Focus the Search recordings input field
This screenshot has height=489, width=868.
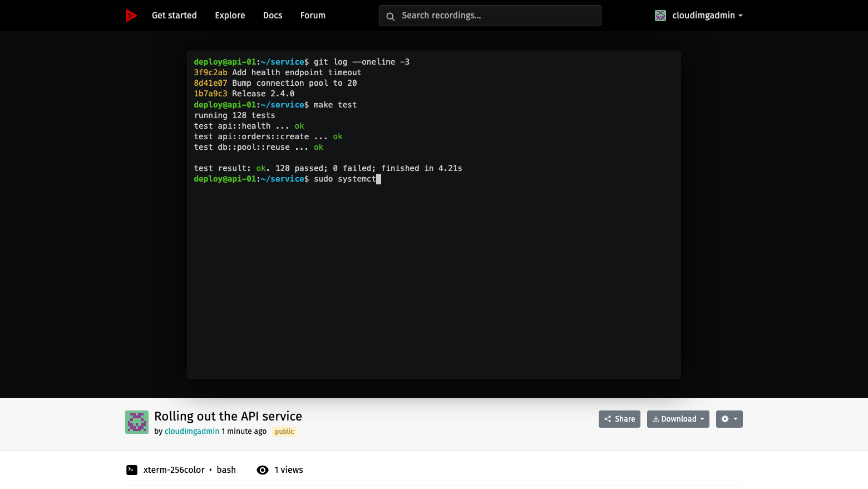[x=490, y=16]
